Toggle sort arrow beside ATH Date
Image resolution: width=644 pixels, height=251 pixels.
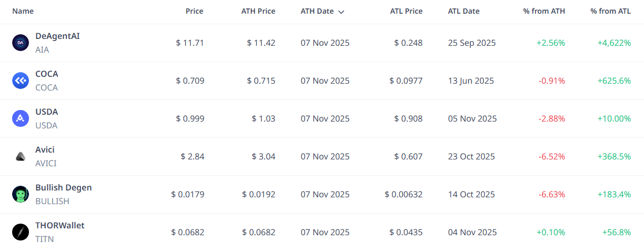coord(341,12)
